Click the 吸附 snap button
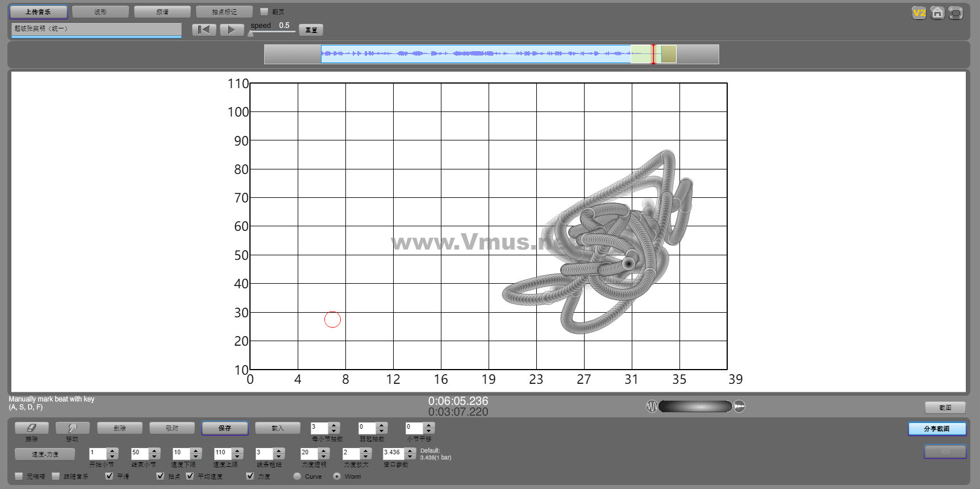The width and height of the screenshot is (980, 489). 172,428
